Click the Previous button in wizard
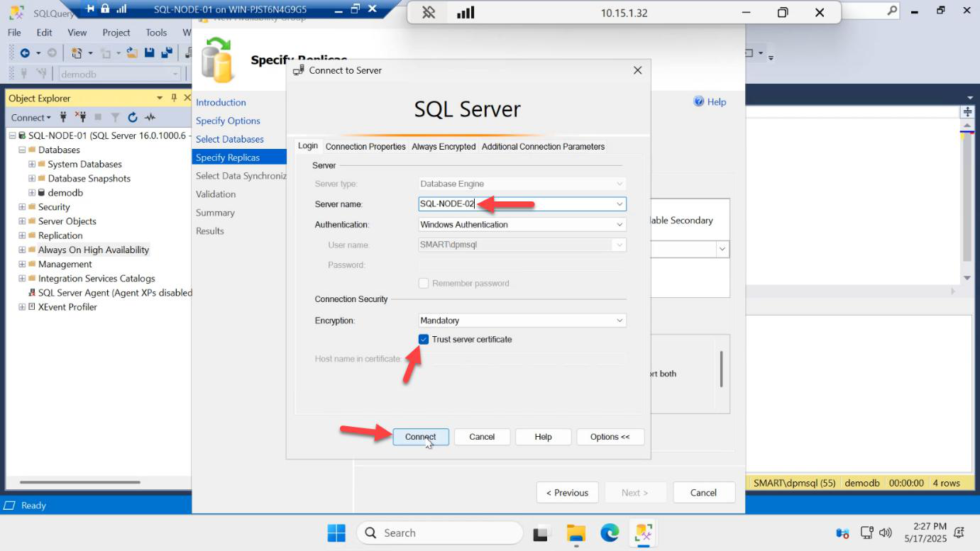The width and height of the screenshot is (980, 551). coord(567,493)
